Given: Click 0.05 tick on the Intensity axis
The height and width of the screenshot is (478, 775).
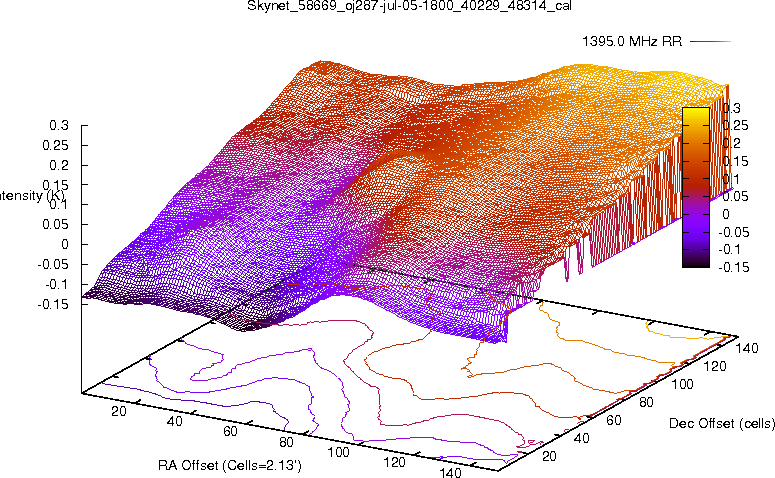Looking at the screenshot, I should tap(55, 224).
